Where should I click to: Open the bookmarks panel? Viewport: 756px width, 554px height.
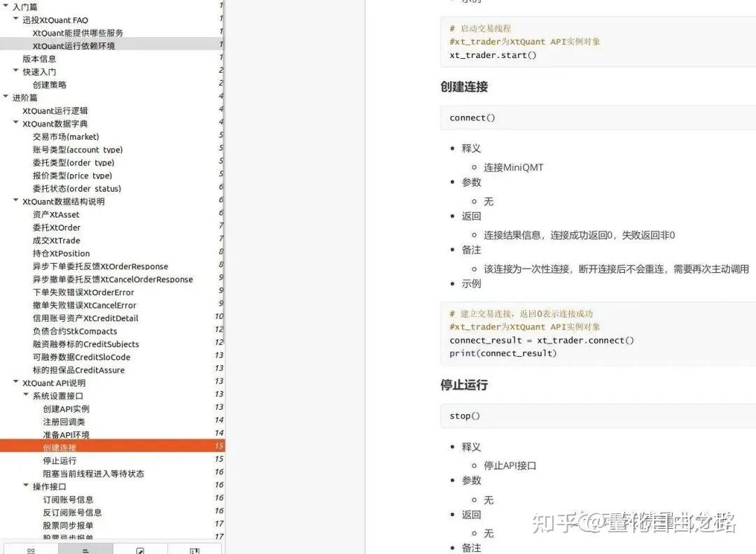(x=195, y=550)
